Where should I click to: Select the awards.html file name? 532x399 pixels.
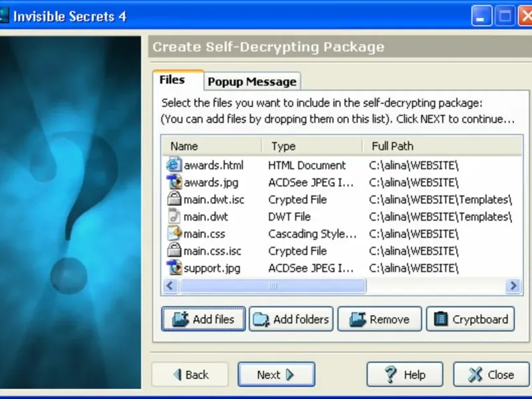point(213,165)
